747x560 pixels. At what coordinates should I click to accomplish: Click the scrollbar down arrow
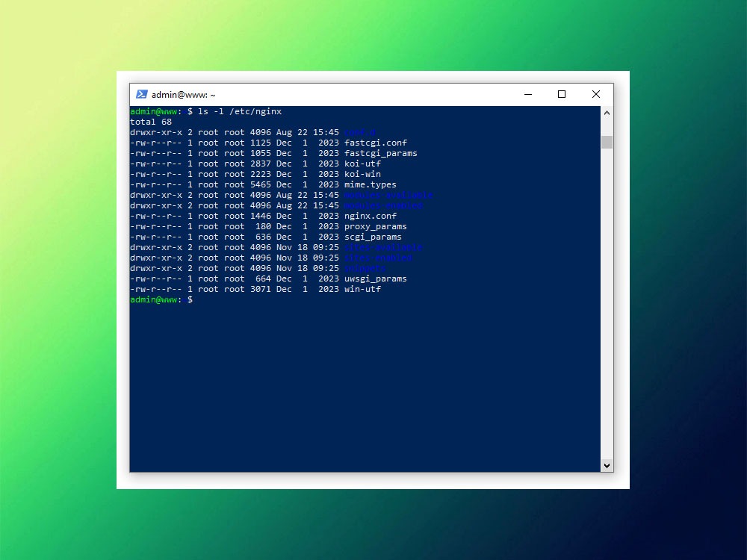point(607,465)
